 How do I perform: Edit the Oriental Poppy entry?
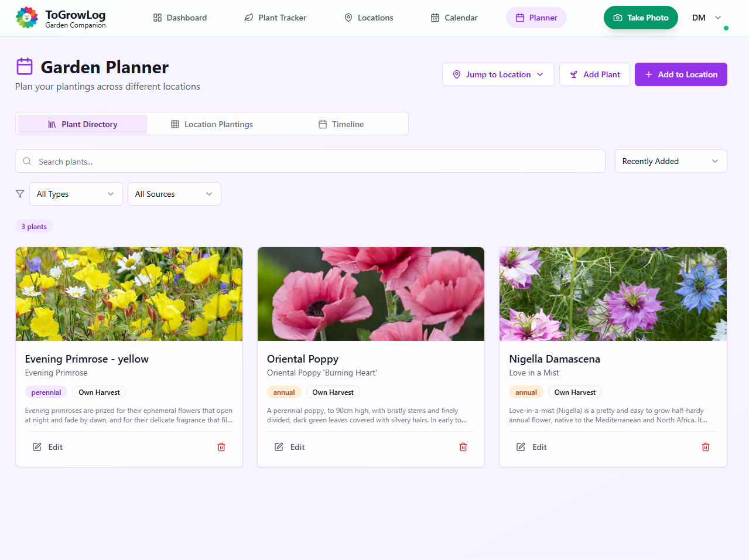(290, 447)
